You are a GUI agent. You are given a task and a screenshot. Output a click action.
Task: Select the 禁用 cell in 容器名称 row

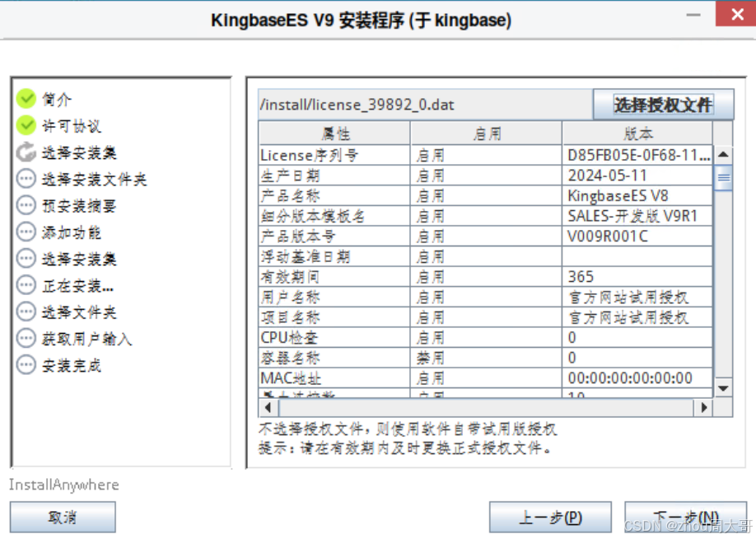coord(486,358)
